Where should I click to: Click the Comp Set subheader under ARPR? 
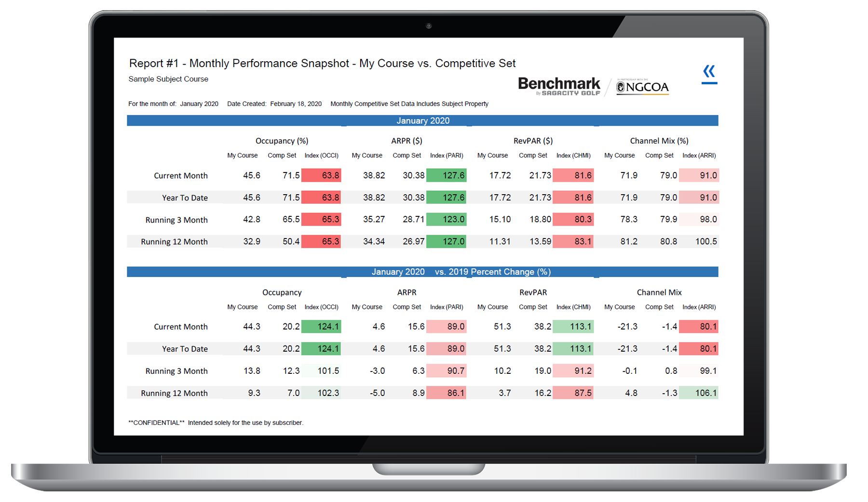pos(407,155)
